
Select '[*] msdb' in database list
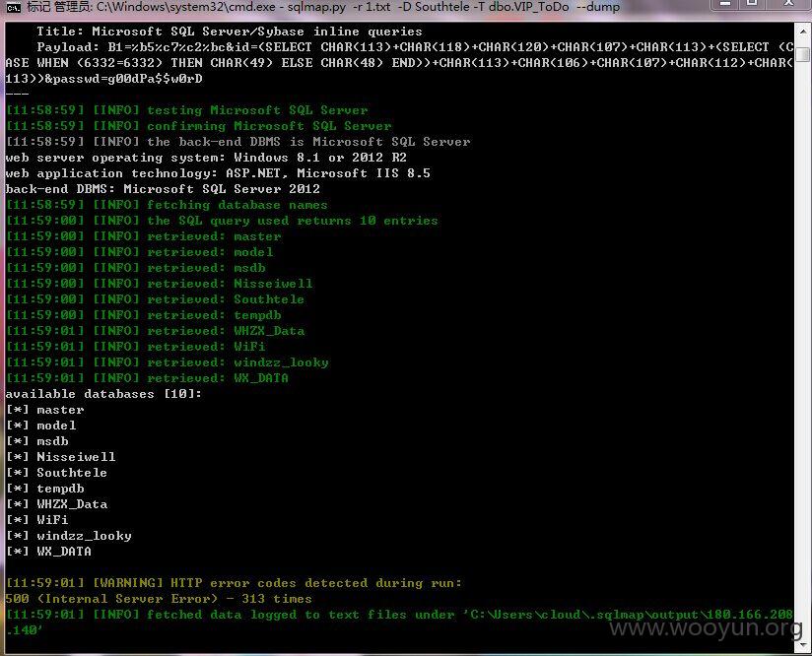(37, 441)
